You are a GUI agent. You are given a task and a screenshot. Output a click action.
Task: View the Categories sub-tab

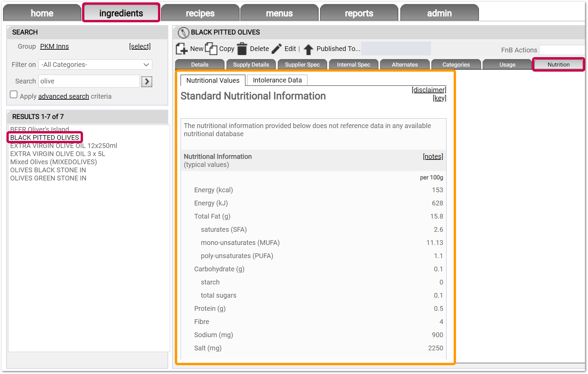tap(456, 65)
